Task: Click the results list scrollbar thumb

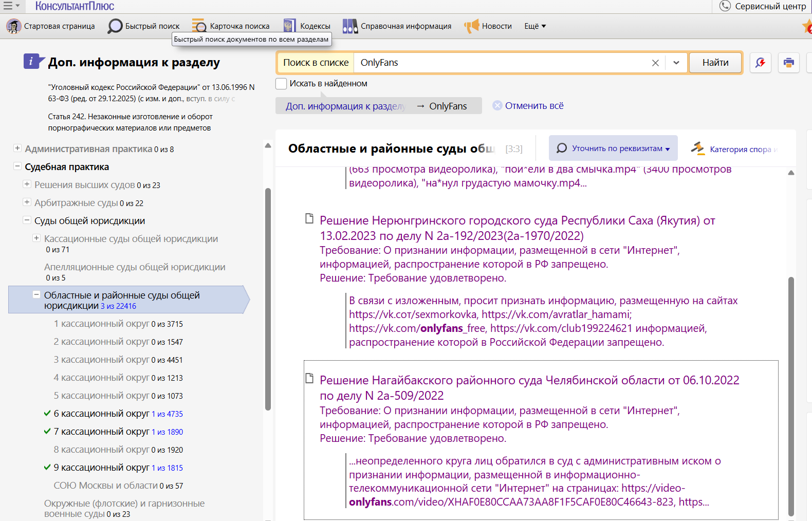Action: coord(791,396)
